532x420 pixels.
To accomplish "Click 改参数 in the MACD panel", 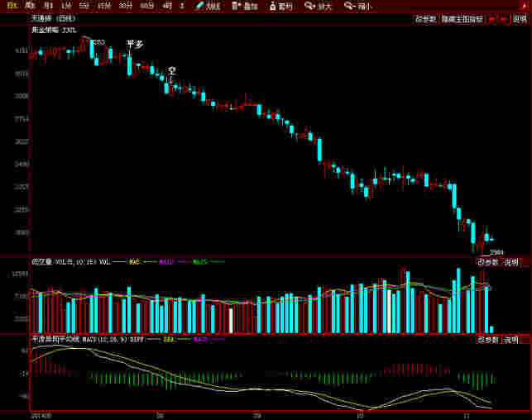I will point(488,339).
